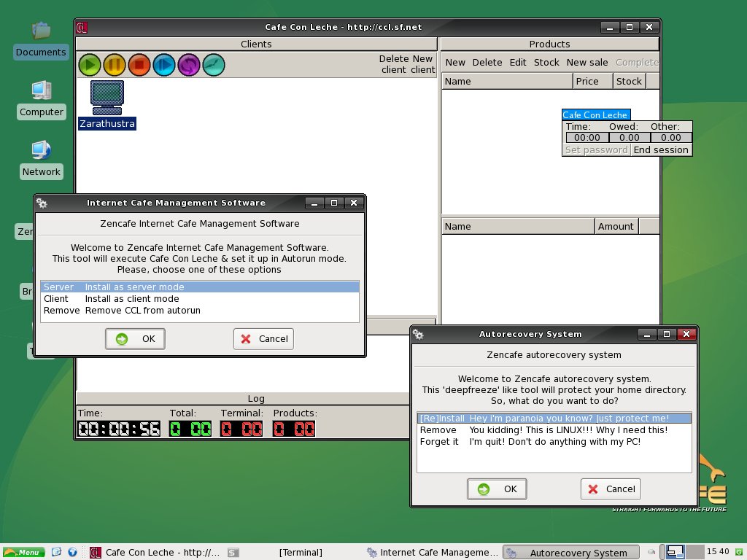Click the green tray icon beside clock
Image resolution: width=747 pixels, height=560 pixels.
[x=738, y=552]
